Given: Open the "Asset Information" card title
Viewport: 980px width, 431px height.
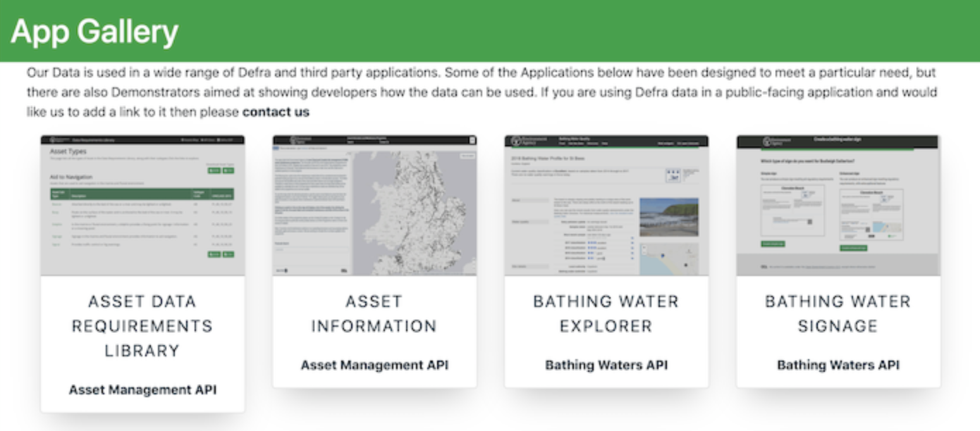Looking at the screenshot, I should coord(374,314).
